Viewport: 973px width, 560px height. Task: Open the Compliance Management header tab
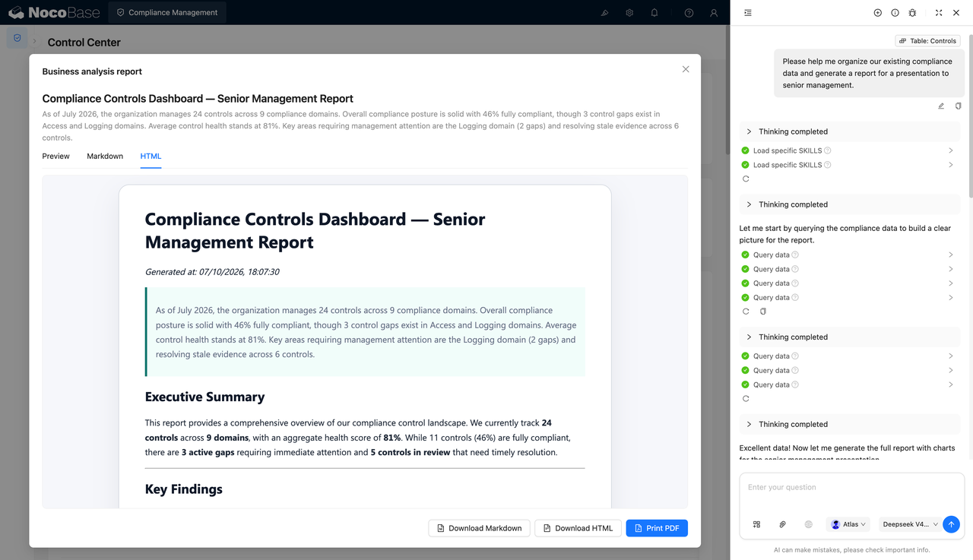click(167, 13)
